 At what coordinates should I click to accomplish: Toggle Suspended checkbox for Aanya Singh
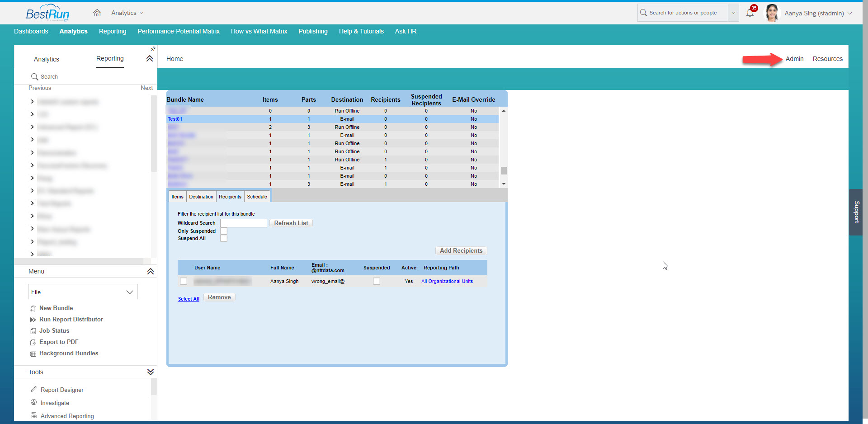tap(377, 281)
